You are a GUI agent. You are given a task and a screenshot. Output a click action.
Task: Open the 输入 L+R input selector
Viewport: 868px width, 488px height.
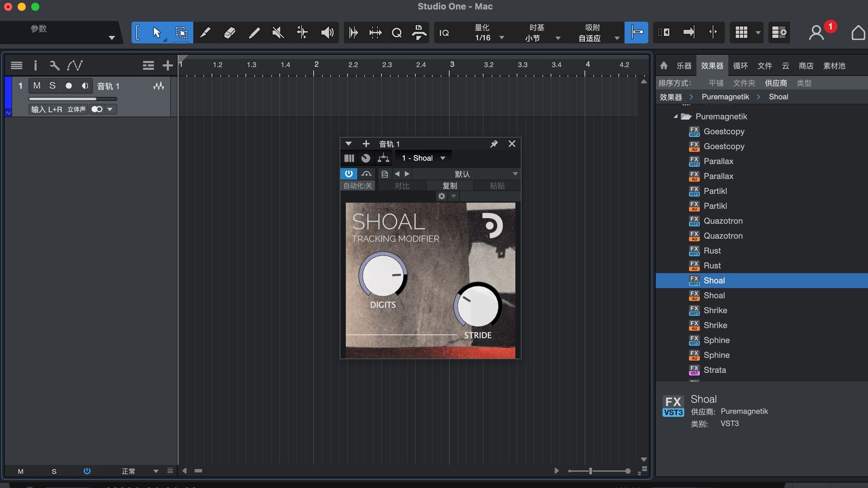pos(47,109)
